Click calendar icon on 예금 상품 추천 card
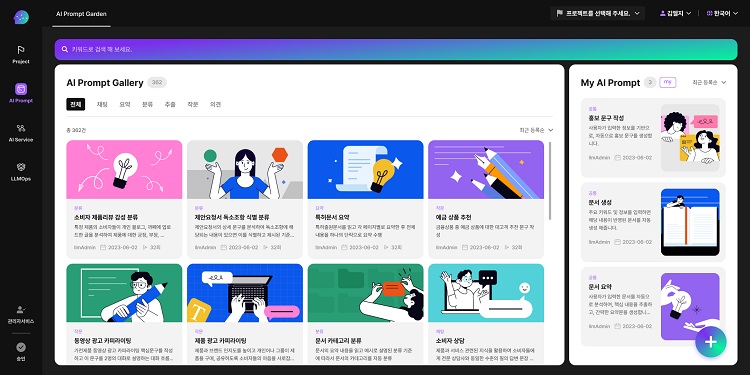The width and height of the screenshot is (750, 375). 465,247
